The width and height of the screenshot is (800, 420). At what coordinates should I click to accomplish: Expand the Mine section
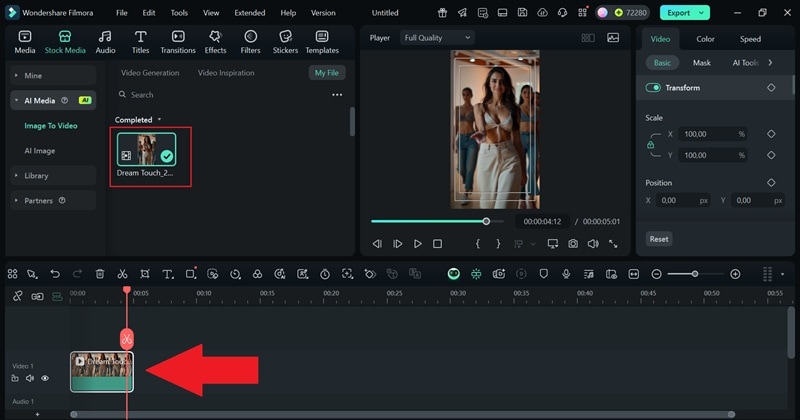53,76
